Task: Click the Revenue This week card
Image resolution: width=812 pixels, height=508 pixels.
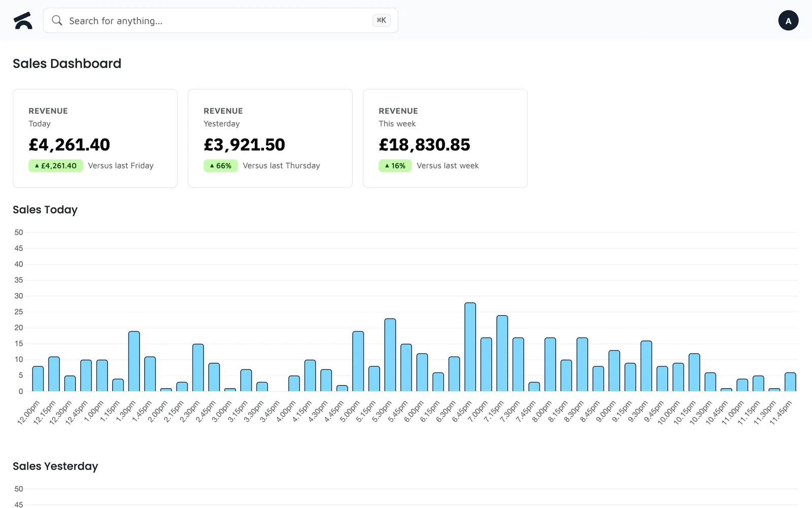Action: click(x=445, y=138)
